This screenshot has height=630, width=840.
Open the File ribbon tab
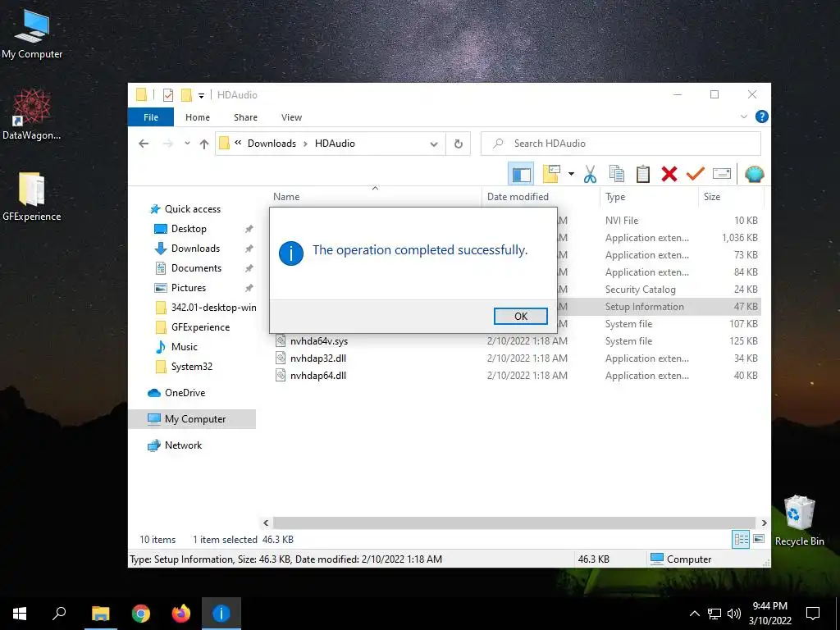151,116
